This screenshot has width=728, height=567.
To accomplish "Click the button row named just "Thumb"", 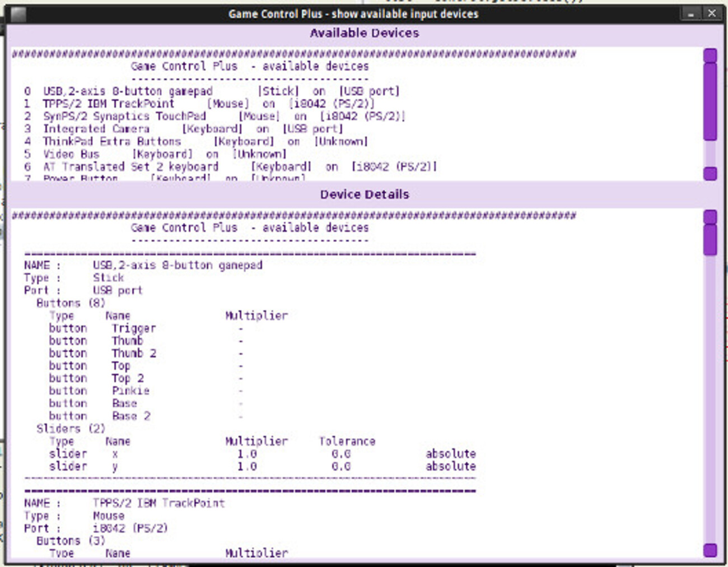I will [x=146, y=341].
